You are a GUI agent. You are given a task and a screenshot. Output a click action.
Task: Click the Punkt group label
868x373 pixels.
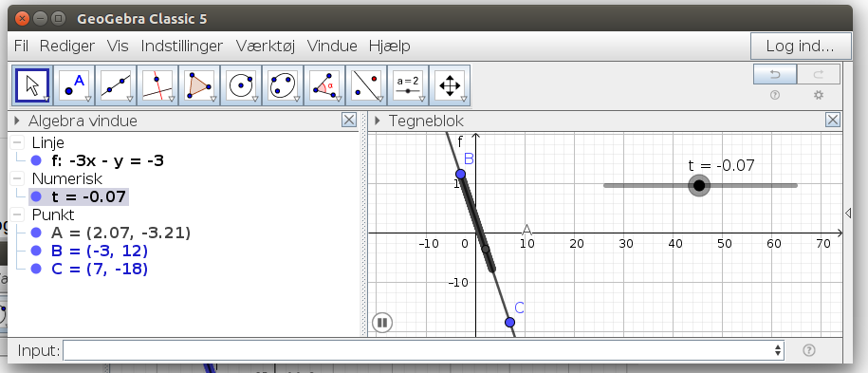tap(53, 214)
